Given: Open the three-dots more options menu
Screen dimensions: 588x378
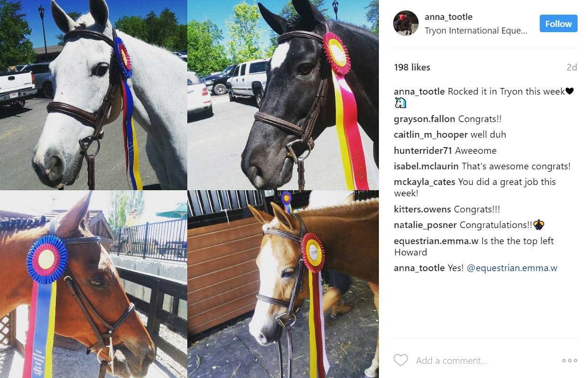Looking at the screenshot, I should (570, 360).
